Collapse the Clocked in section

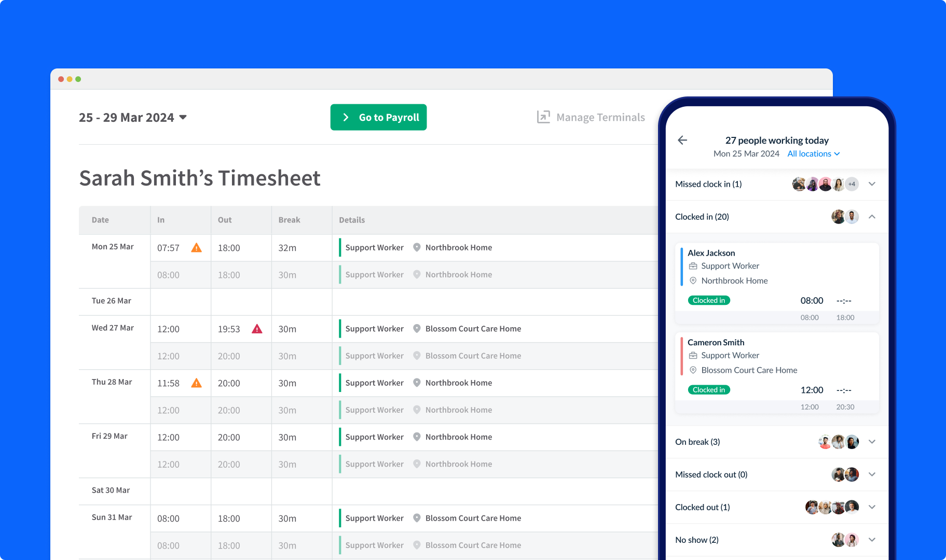pos(872,217)
